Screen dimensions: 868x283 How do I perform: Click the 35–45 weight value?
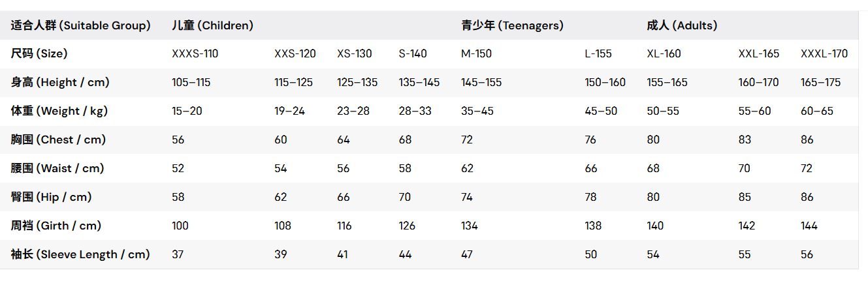point(477,111)
